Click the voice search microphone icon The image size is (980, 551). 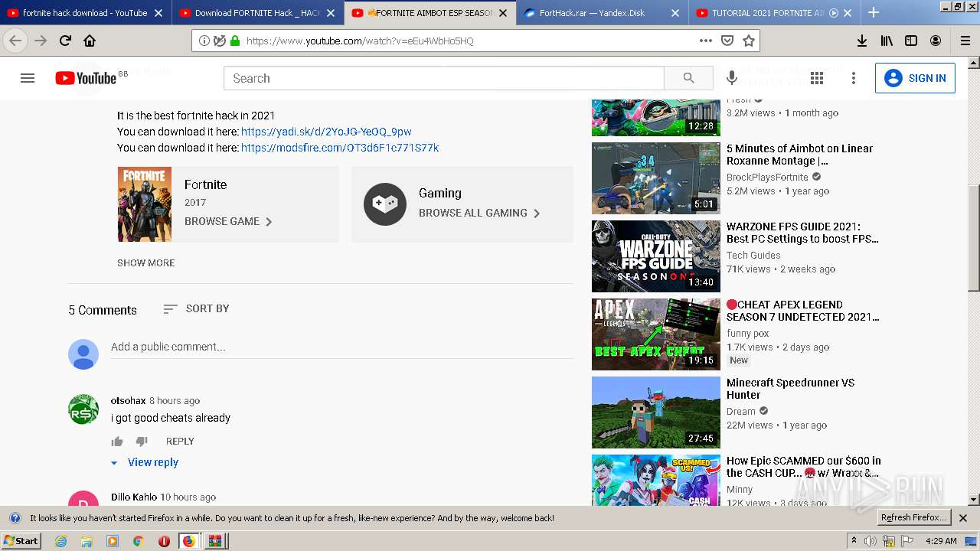[732, 78]
